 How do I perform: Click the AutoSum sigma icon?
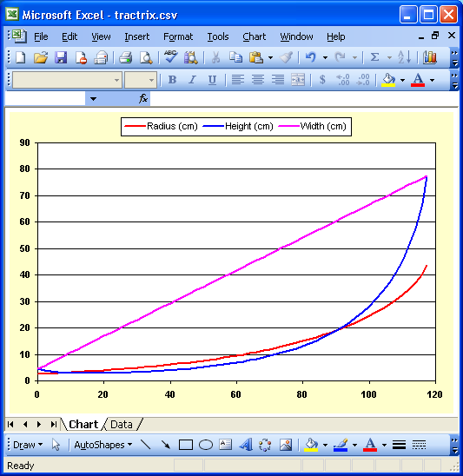374,57
